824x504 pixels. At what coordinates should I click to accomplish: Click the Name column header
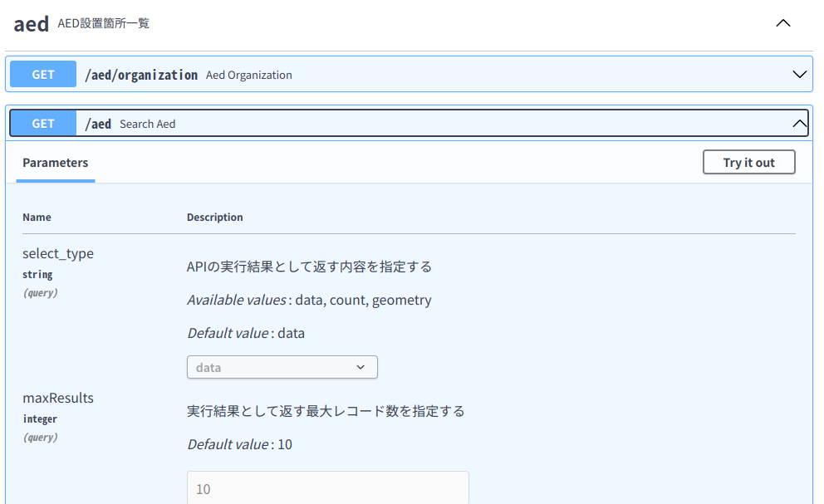click(x=37, y=218)
